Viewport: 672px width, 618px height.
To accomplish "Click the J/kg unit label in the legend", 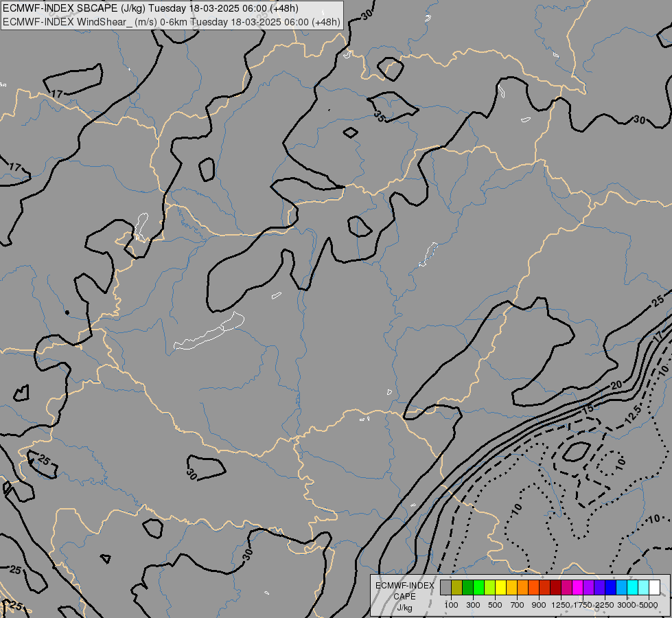I will (404, 608).
